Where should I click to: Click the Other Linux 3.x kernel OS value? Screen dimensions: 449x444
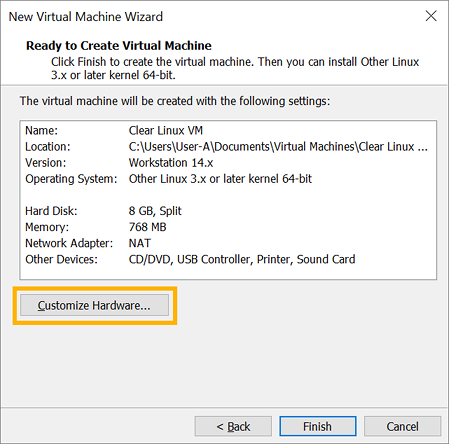tap(220, 179)
